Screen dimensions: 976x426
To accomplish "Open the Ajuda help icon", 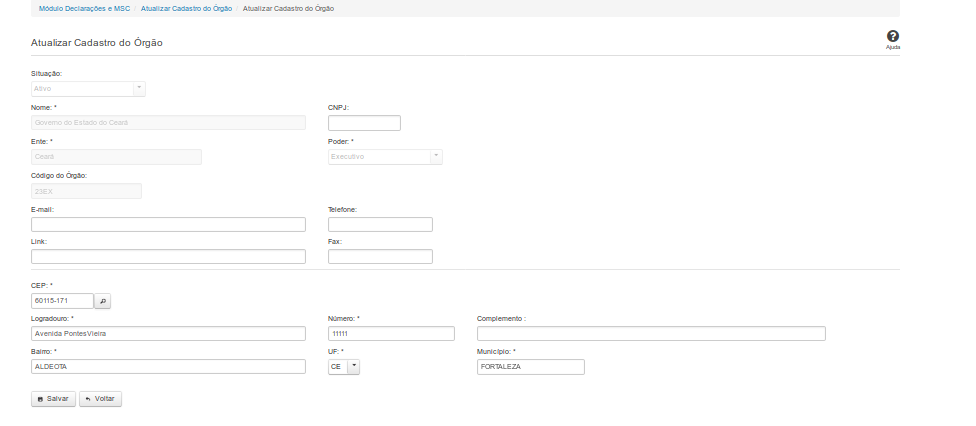I will [892, 37].
